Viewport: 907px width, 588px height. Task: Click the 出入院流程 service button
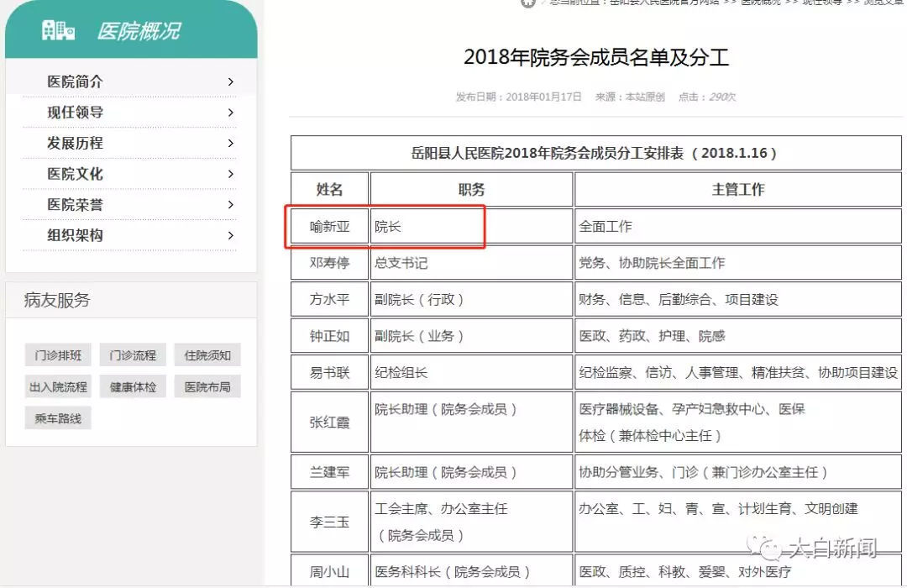pos(58,386)
